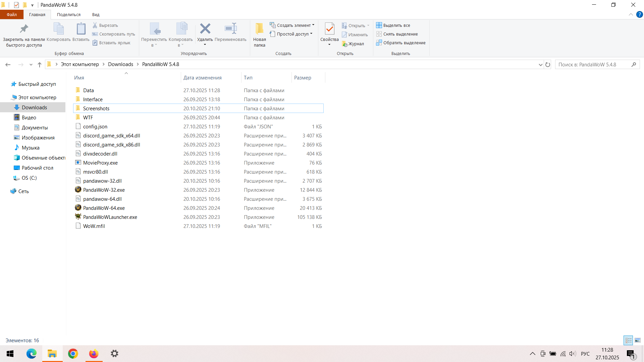Click the Delete (Удалить) ribbon icon
644x362 pixels.
coord(205,29)
